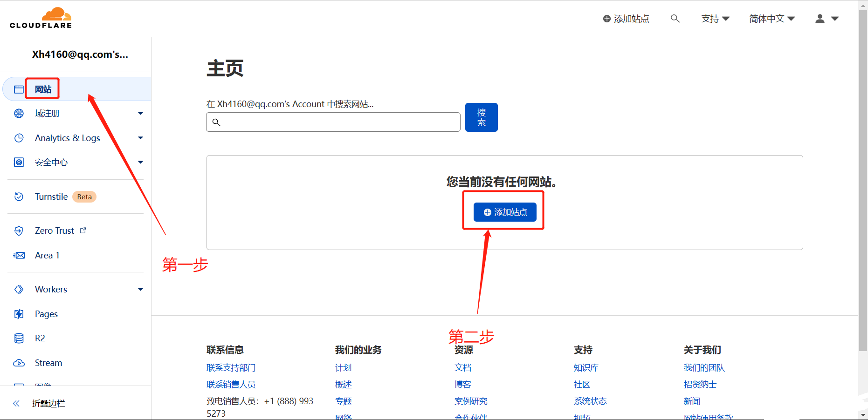This screenshot has height=420, width=868.
Task: Click the website search input field
Action: [333, 122]
